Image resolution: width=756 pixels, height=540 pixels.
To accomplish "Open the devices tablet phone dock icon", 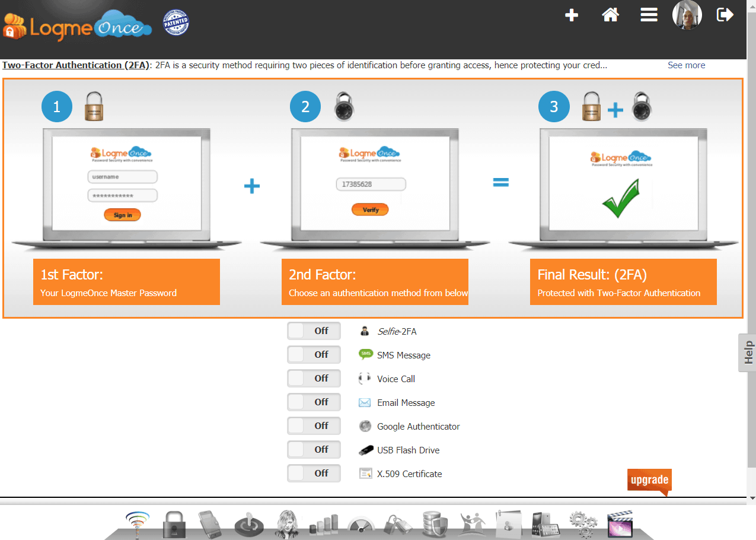I will click(546, 525).
